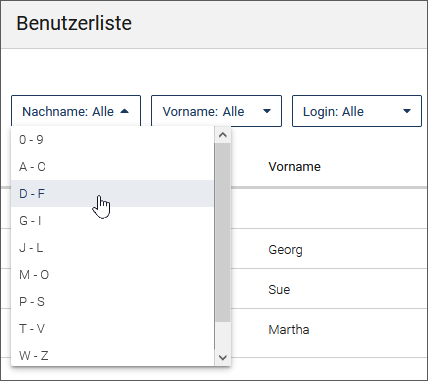
Task: Pick the T - V option
Action: (112, 329)
